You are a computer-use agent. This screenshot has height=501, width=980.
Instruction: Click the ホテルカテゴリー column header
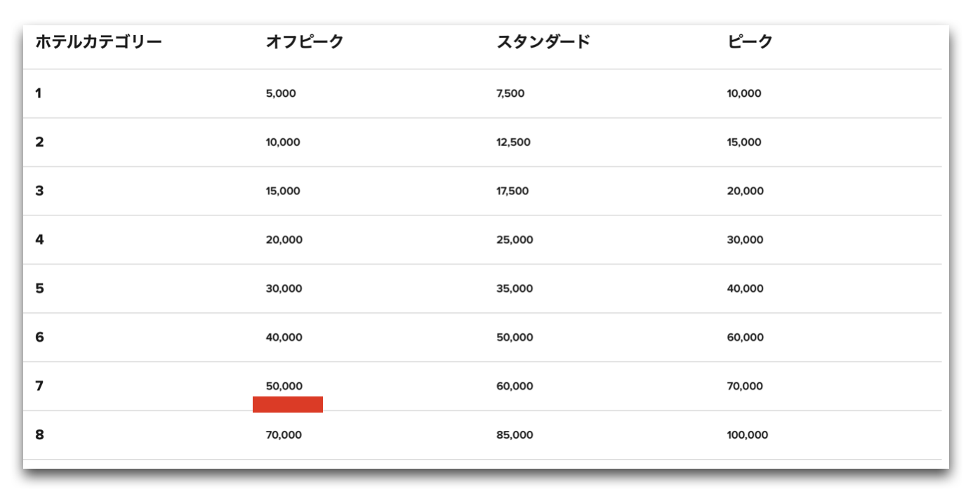tap(98, 42)
